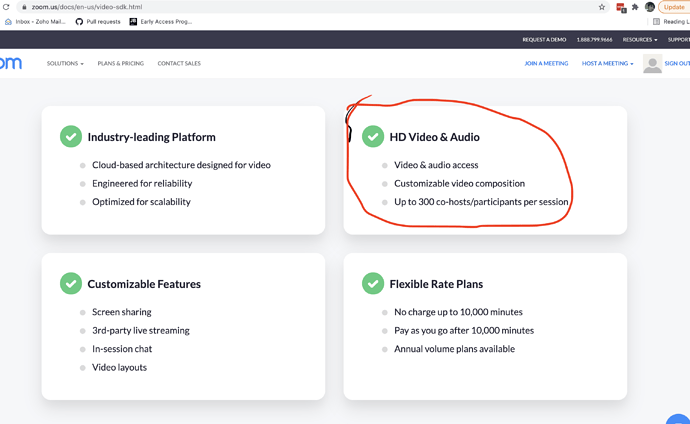Click the HD Video & Audio heading
Image resolution: width=690 pixels, height=424 pixels.
point(434,137)
